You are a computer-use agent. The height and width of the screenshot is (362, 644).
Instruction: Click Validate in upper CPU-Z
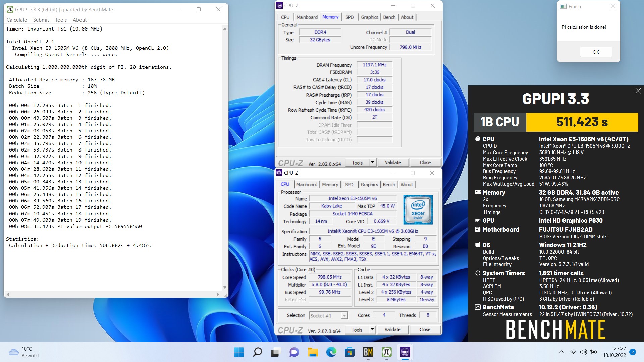coord(393,162)
